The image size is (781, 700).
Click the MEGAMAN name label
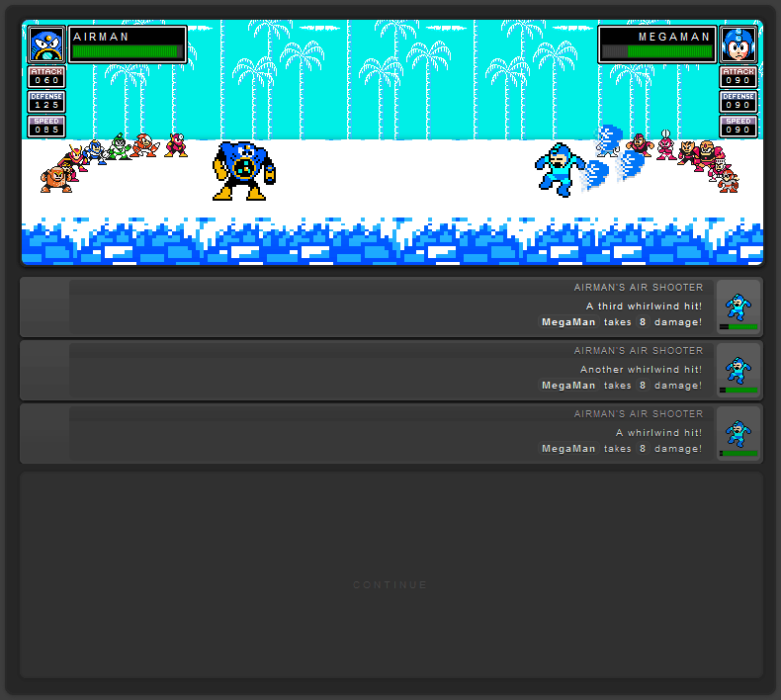[x=674, y=37]
